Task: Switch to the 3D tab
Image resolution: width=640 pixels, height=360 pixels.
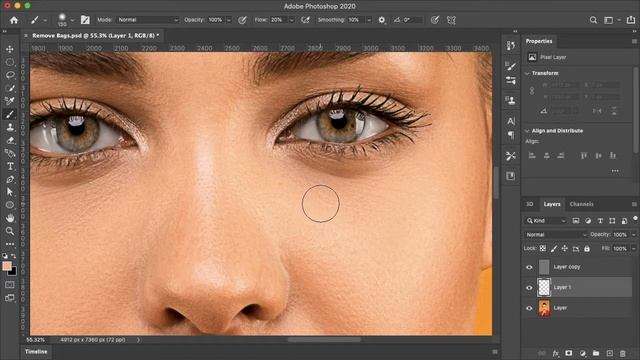Action: [529, 204]
